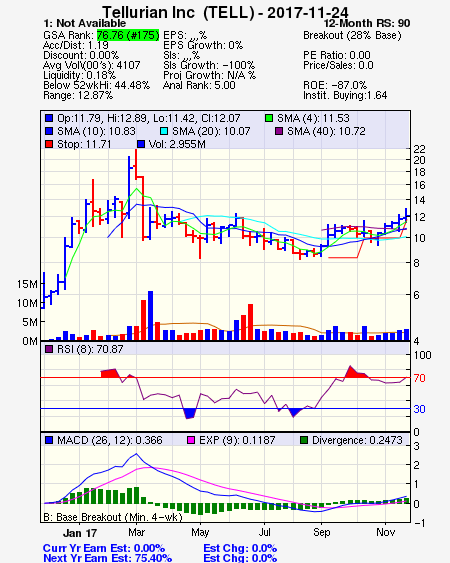Click the 'SMA (10): 10.83' legend text

coord(97,131)
